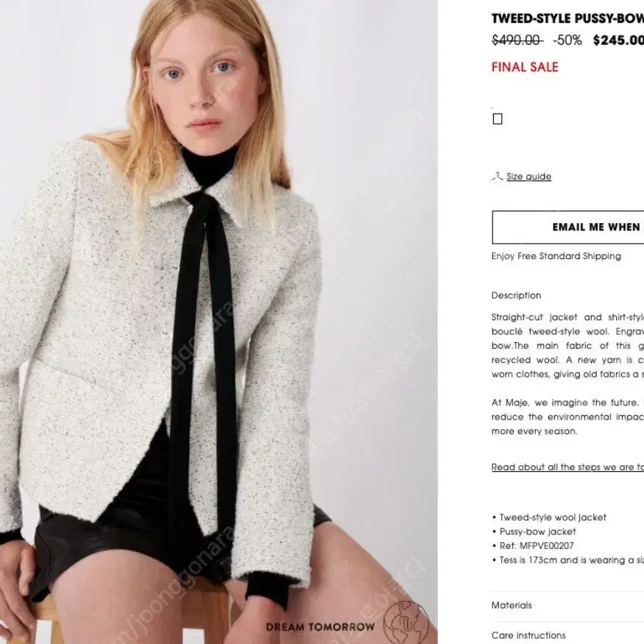The image size is (644, 644).
Task: Click the Description section heading
Action: click(516, 295)
